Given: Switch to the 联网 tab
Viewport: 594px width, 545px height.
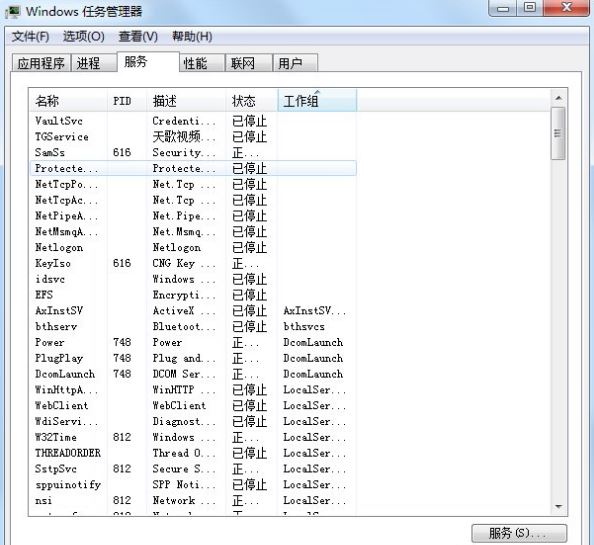Looking at the screenshot, I should (x=249, y=63).
